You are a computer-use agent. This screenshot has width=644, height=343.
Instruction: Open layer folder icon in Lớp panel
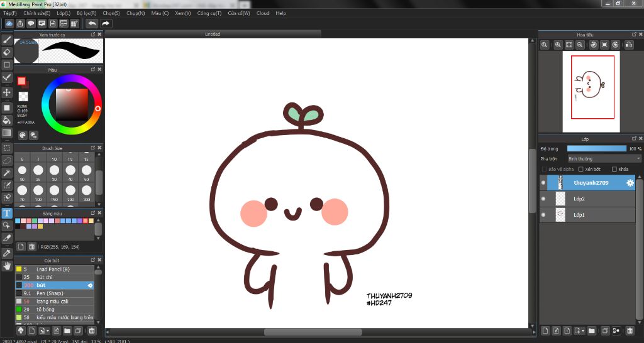[x=591, y=330]
